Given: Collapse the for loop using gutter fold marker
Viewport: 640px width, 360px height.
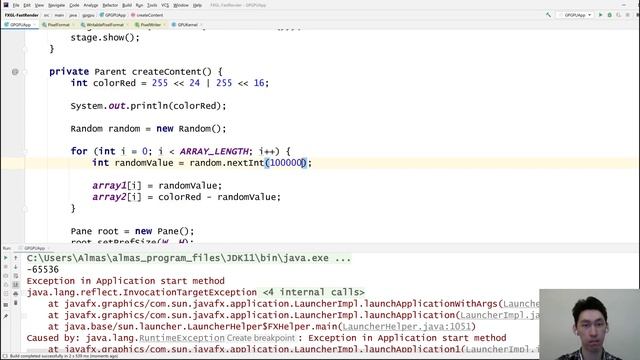Looking at the screenshot, I should point(24,151).
